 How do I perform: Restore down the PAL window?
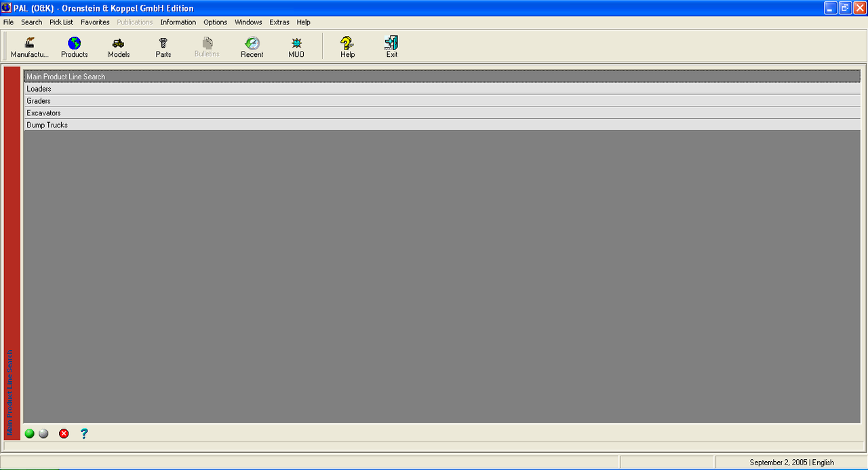pyautogui.click(x=845, y=8)
